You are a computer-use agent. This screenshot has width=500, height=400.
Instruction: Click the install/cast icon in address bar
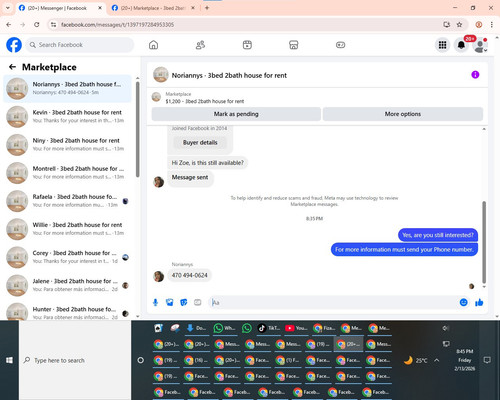point(447,25)
